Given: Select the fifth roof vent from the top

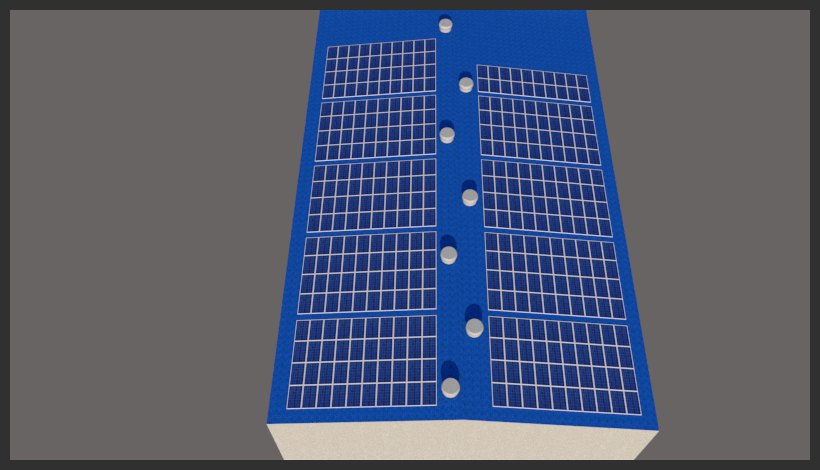Looking at the screenshot, I should pos(449,254).
